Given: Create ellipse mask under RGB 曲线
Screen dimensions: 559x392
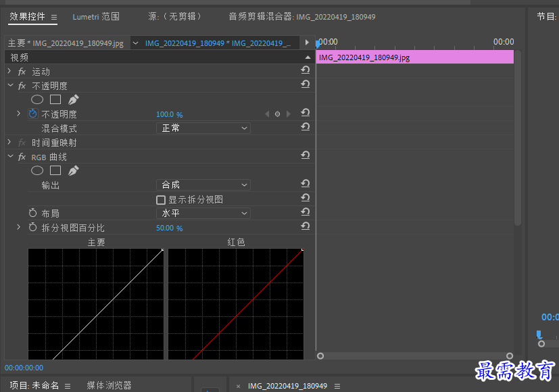Looking at the screenshot, I should tap(37, 171).
